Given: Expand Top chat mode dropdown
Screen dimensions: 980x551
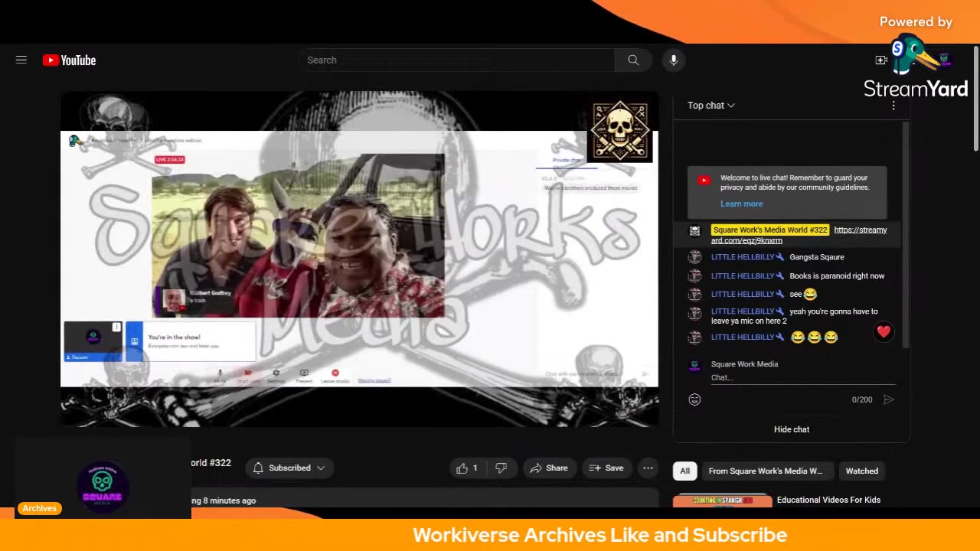Looking at the screenshot, I should pos(710,106).
